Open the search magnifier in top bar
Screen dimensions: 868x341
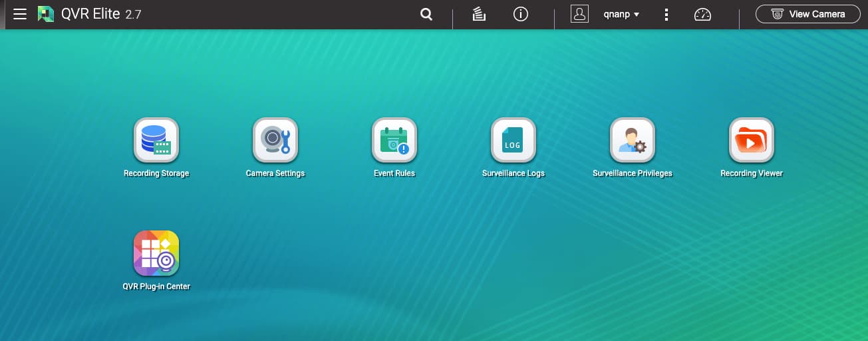pyautogui.click(x=426, y=14)
